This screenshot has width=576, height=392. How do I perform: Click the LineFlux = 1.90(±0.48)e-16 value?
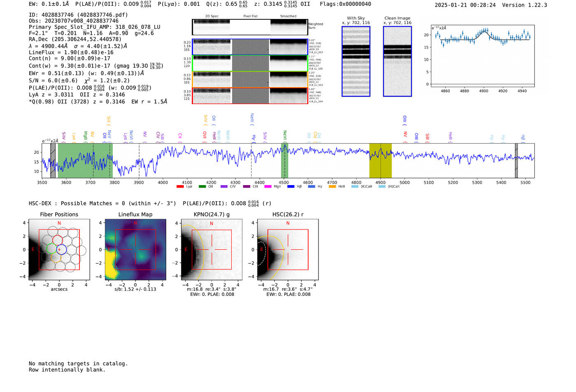click(x=71, y=53)
